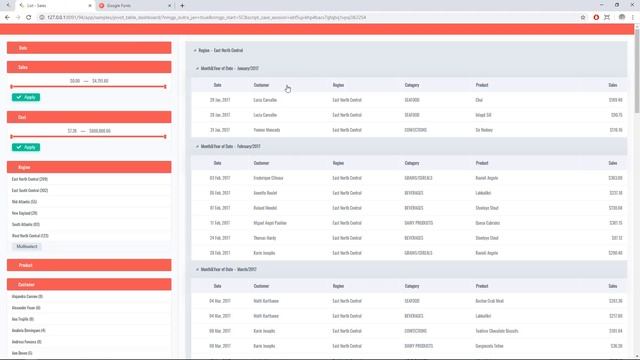Sort March/2017 table by Sales column

pos(613,286)
